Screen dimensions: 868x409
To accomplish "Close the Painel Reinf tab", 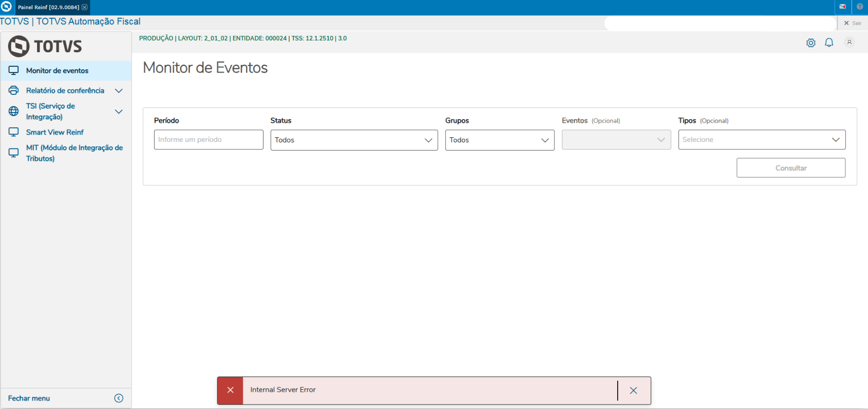I will (x=85, y=7).
